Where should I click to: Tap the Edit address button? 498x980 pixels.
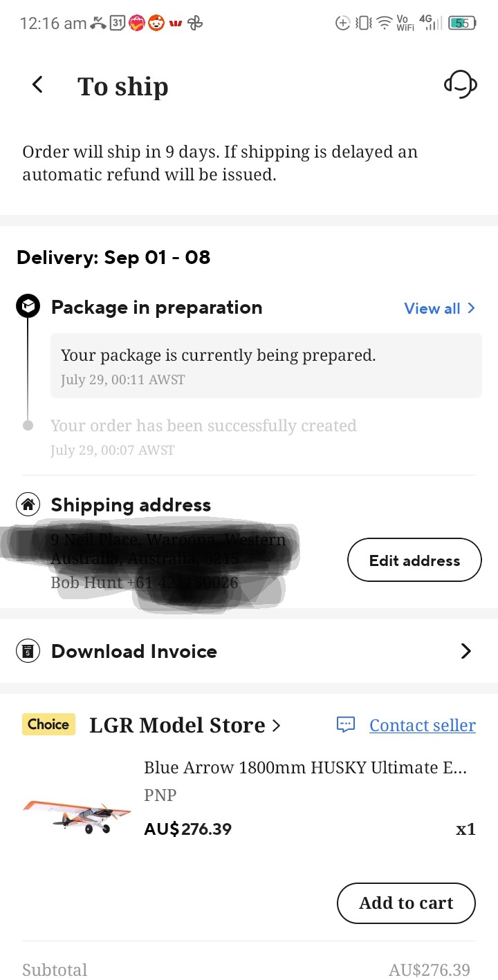click(x=414, y=560)
